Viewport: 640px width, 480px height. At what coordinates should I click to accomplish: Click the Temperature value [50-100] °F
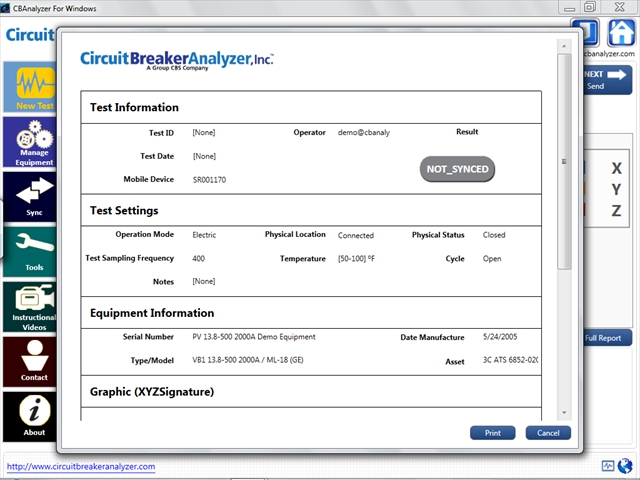click(356, 258)
